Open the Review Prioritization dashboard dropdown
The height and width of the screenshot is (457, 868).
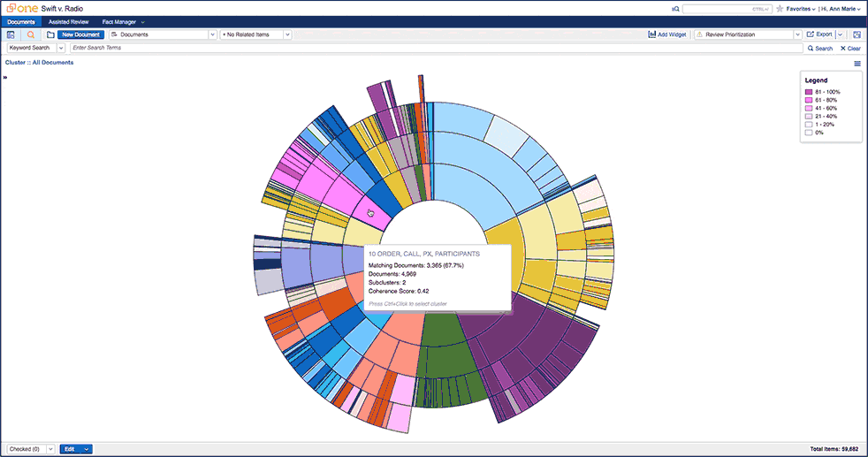[x=797, y=34]
